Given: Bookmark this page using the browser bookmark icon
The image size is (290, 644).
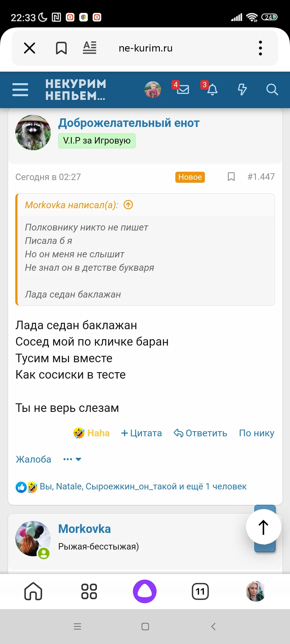Looking at the screenshot, I should [x=61, y=48].
